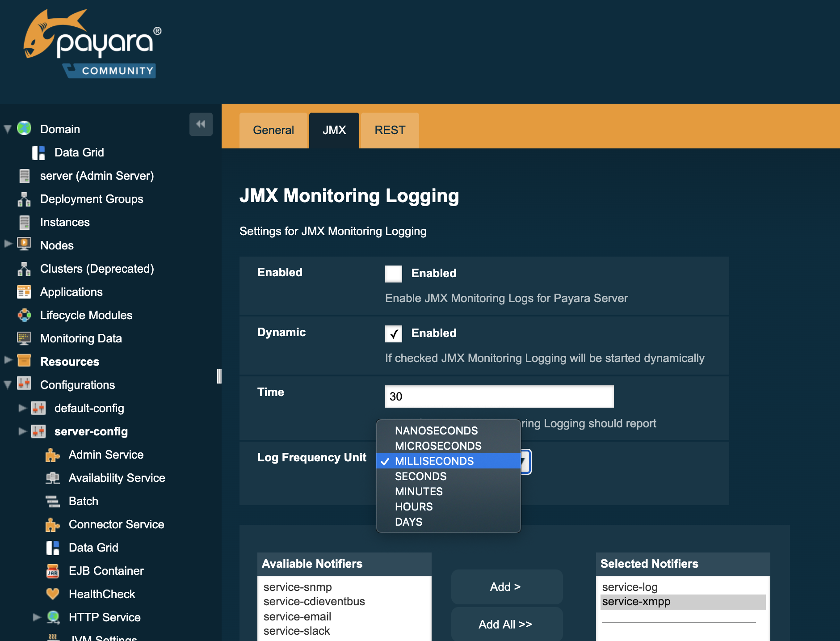The height and width of the screenshot is (641, 840).
Task: Collapse the sidebar with double-arrow icon
Action: (201, 124)
